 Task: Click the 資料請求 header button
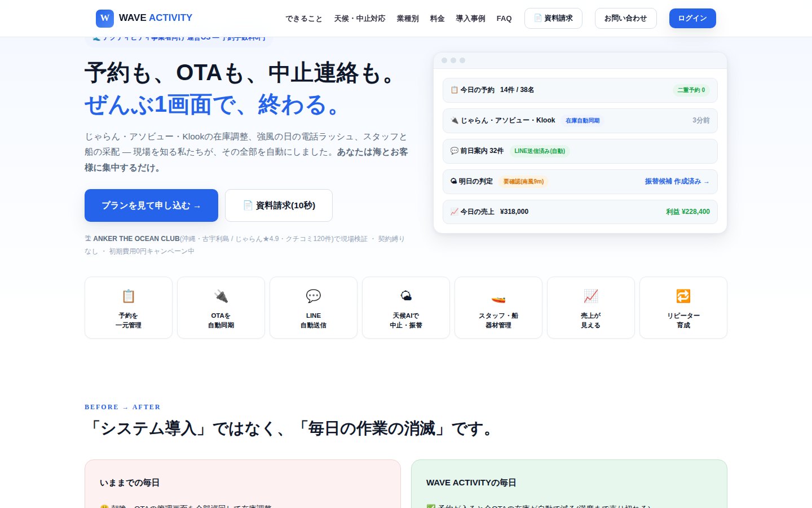click(x=553, y=18)
